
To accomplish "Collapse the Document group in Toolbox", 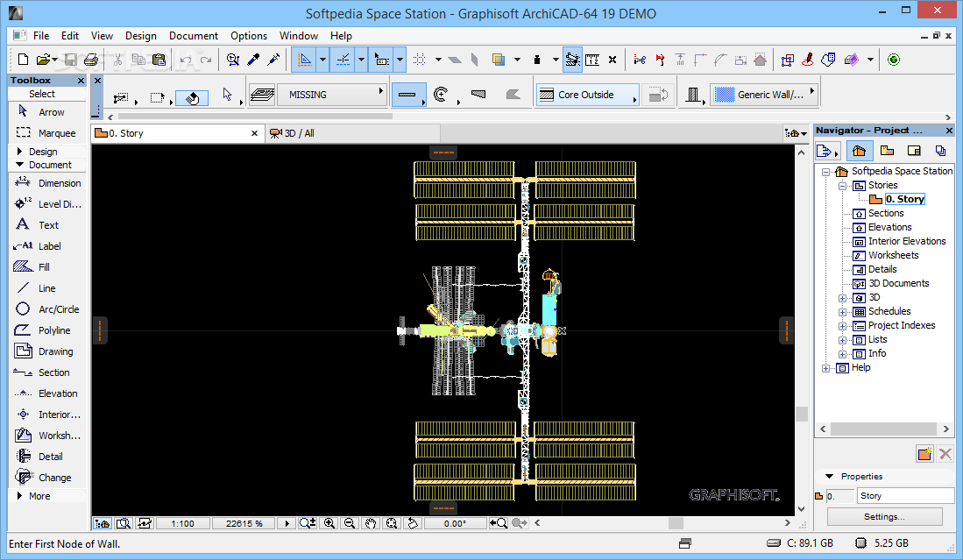I will click(19, 165).
